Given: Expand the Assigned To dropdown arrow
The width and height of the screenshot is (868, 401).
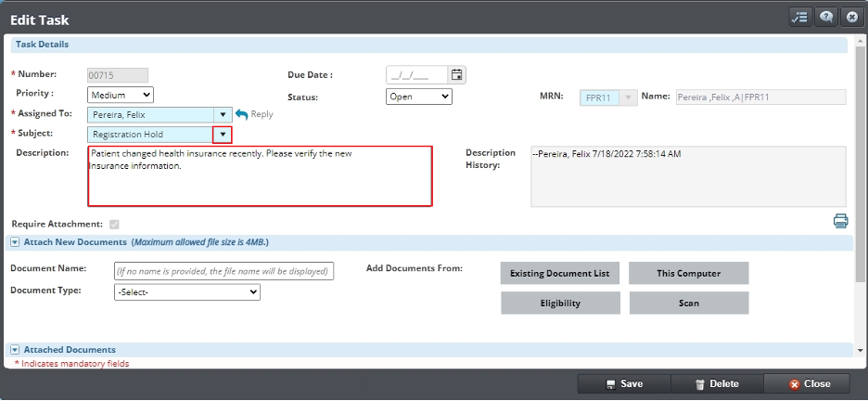Looking at the screenshot, I should 223,114.
